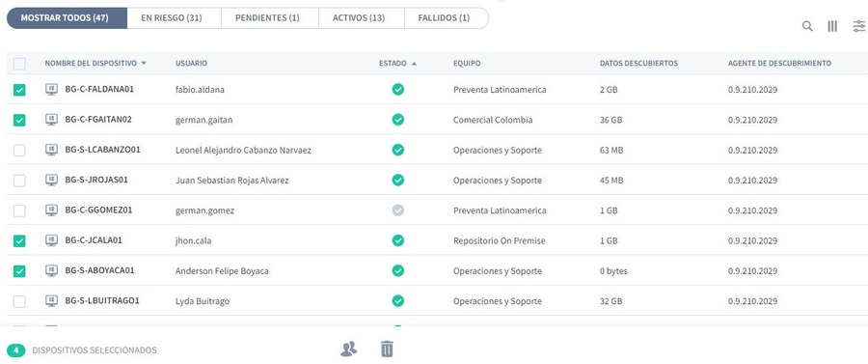Click the green status check for BG-C-FALDANA01
Viewport: 868px width, 364px height.
(x=397, y=89)
